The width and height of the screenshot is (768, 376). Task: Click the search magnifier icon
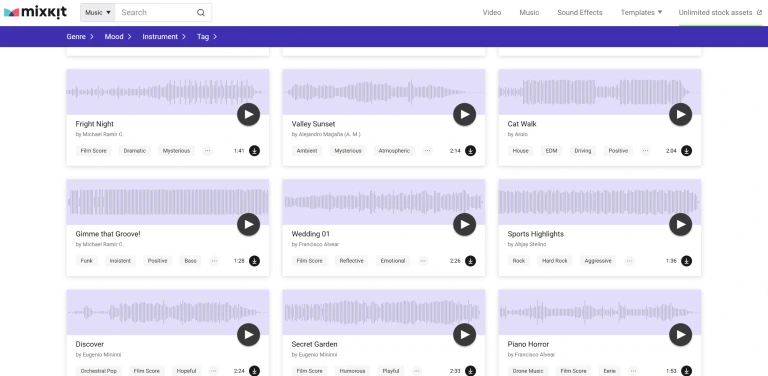tap(201, 13)
